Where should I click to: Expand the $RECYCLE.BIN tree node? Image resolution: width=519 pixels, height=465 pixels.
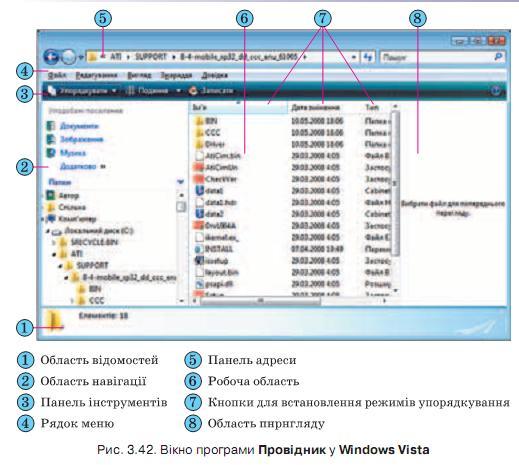pos(54,242)
